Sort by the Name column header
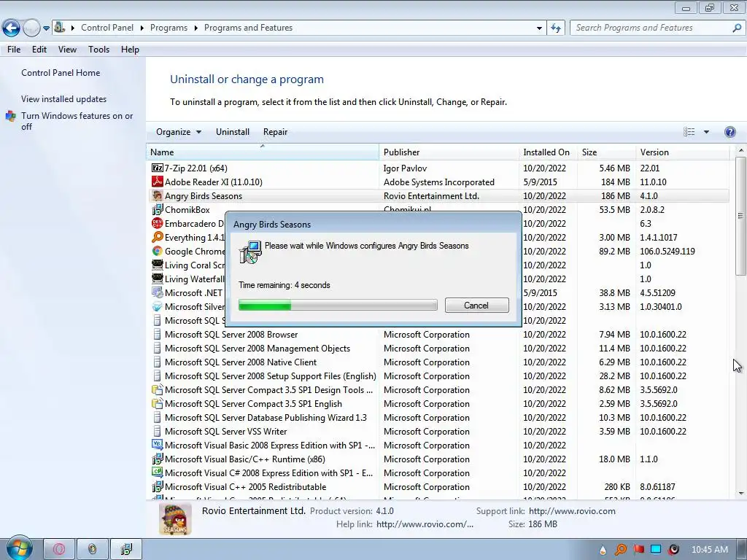This screenshot has width=747, height=560. 263,152
